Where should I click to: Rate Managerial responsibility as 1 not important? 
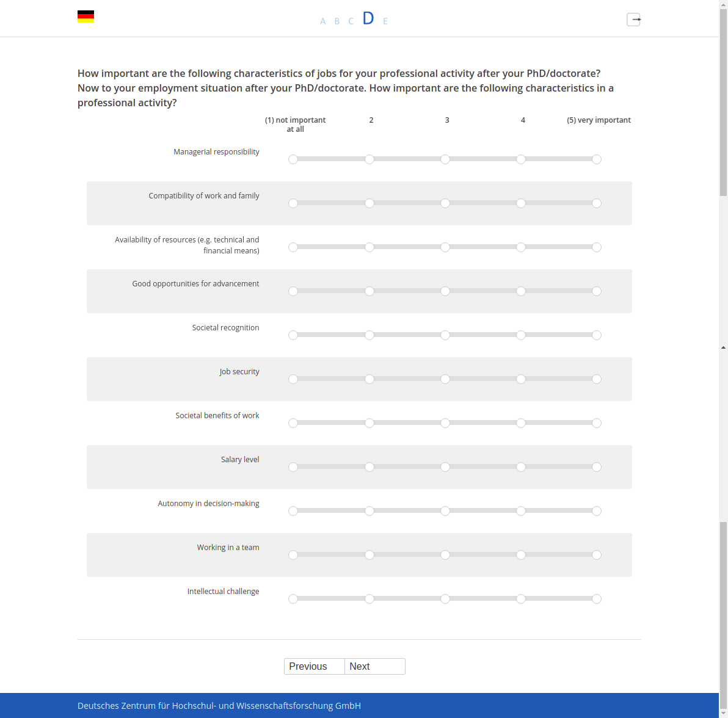tap(293, 160)
